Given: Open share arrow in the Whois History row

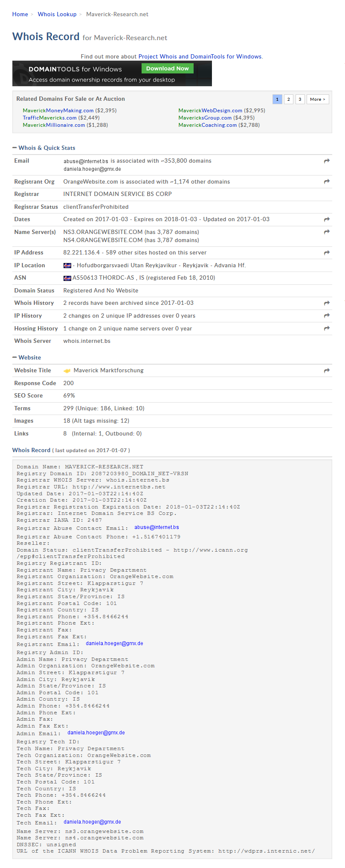Looking at the screenshot, I should pos(327,303).
